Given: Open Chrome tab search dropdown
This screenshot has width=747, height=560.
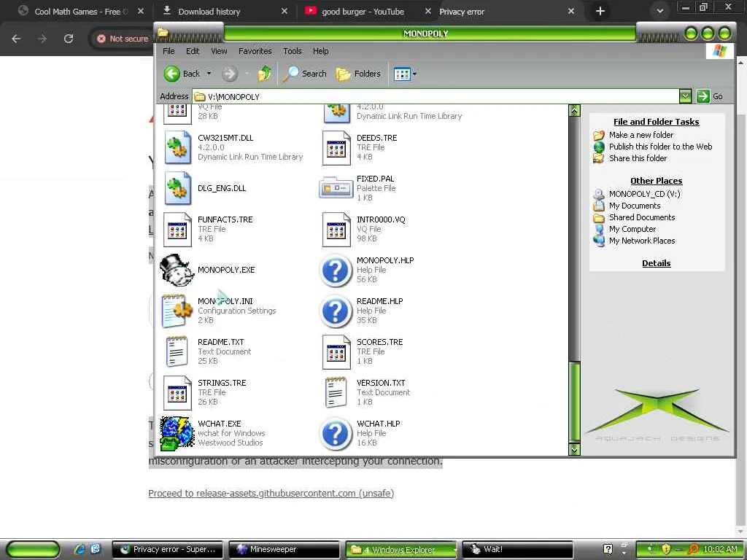Looking at the screenshot, I should pos(659,11).
